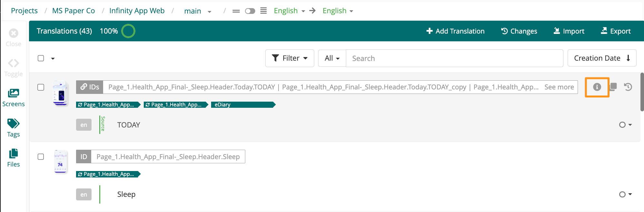Image resolution: width=644 pixels, height=212 pixels.
Task: Toggle the view mode switch in breadcrumb
Action: click(250, 11)
